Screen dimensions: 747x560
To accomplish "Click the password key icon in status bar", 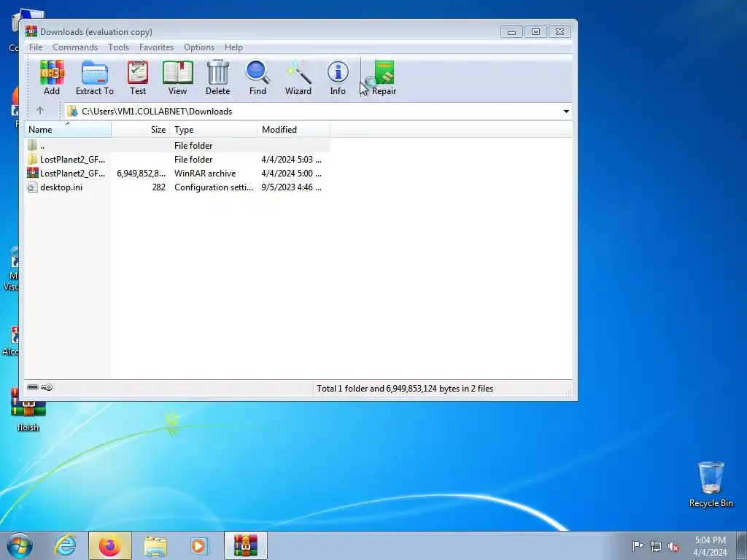I will coord(47,387).
